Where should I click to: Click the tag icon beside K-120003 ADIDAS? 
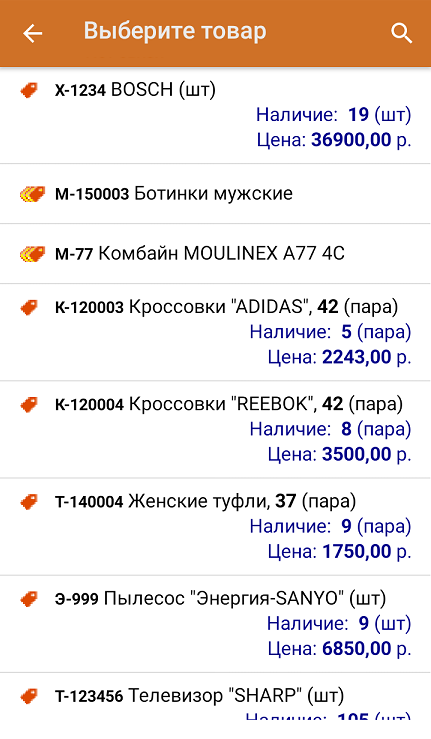click(29, 307)
